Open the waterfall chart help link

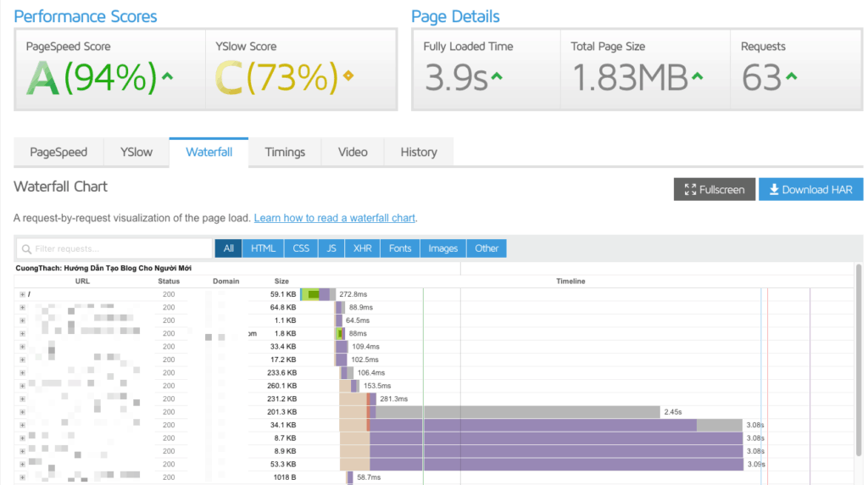pos(334,218)
